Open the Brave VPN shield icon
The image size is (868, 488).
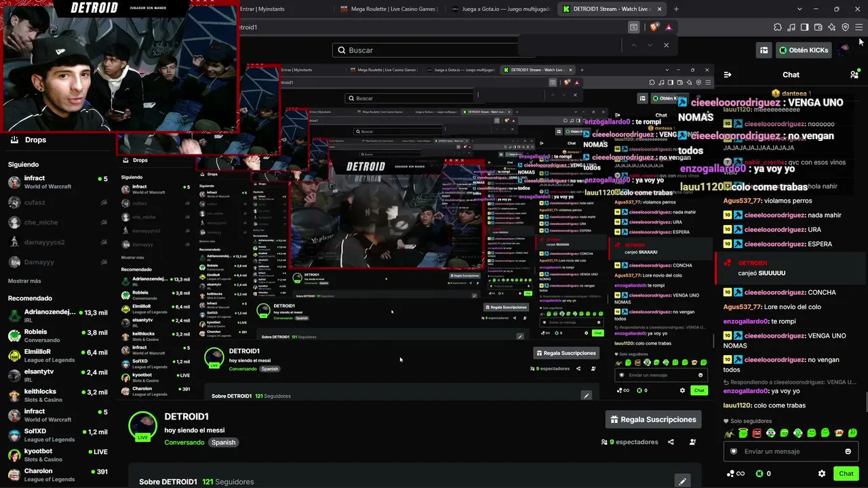(846, 27)
